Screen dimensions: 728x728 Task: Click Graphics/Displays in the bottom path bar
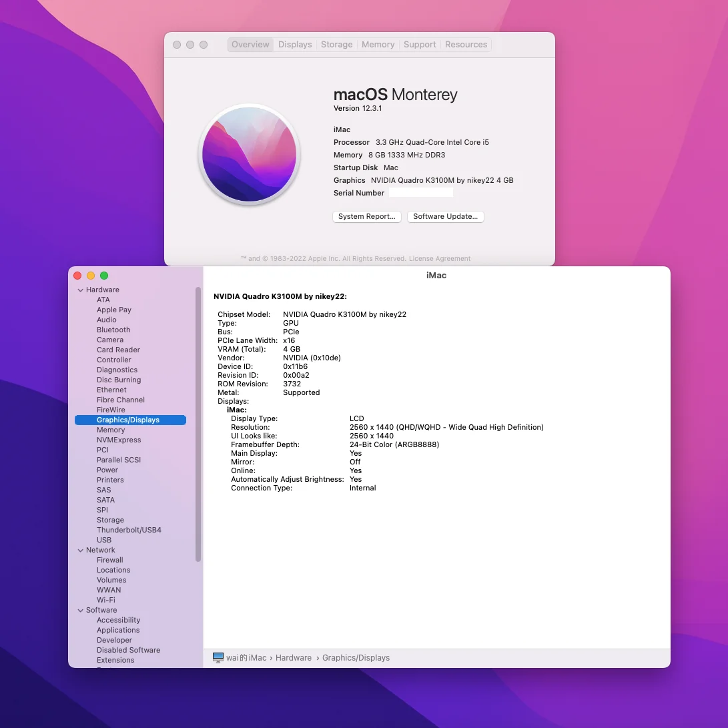click(356, 657)
